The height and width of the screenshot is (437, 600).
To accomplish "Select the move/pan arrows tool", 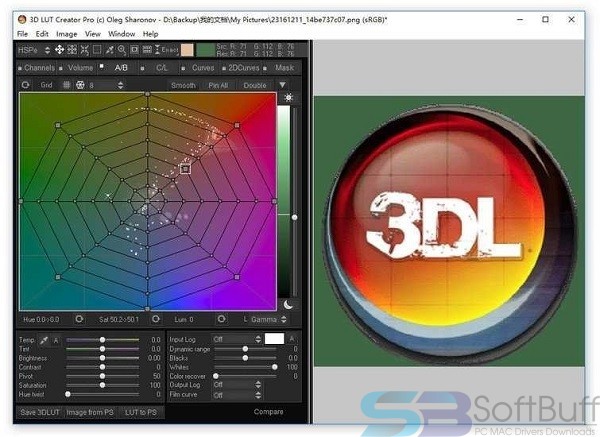I will click(59, 50).
